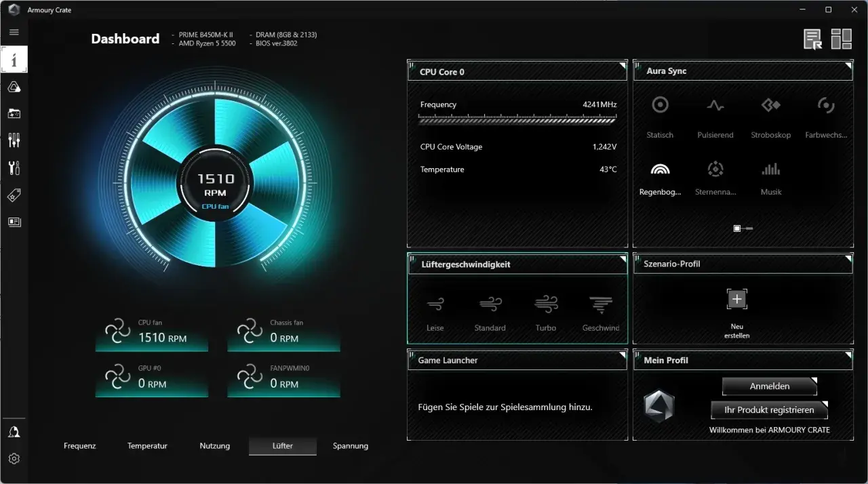Click the CPU frequency progress bar

coord(517,119)
